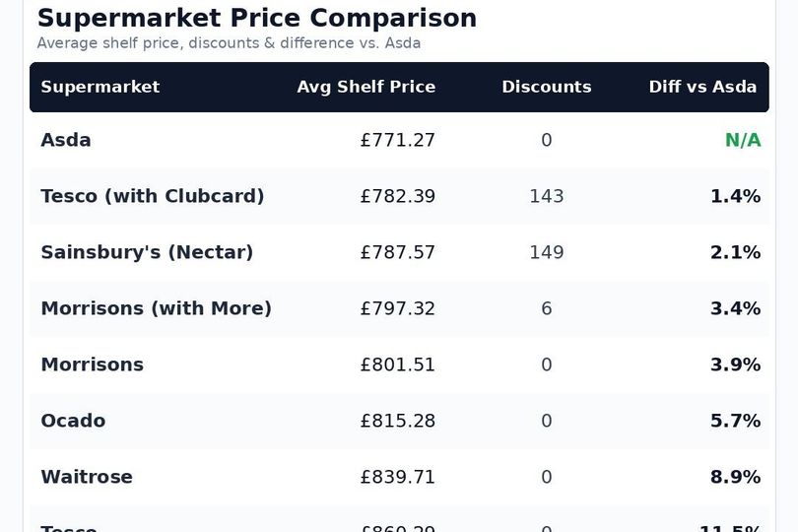This screenshot has height=532, width=798.
Task: Select Morrisons (with More) row name
Action: click(x=157, y=308)
